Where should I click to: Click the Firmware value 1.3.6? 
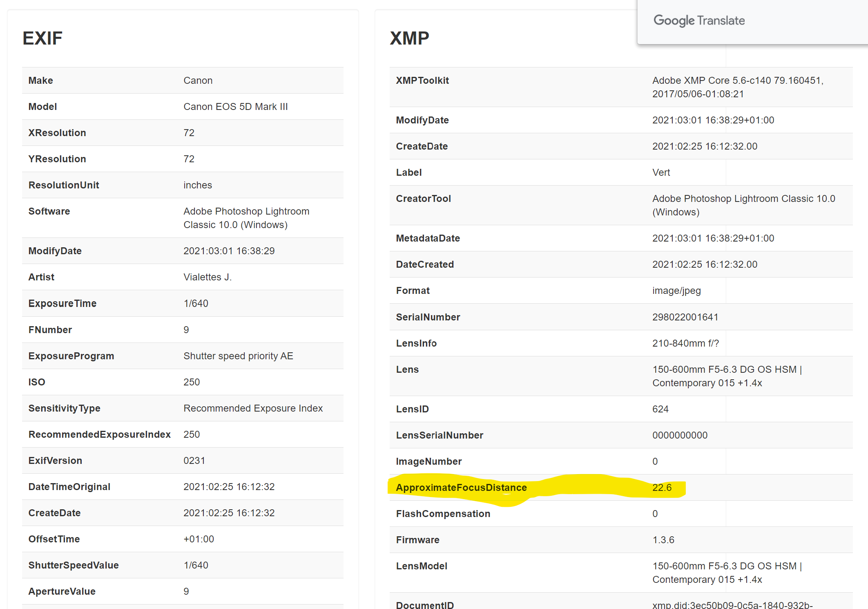click(663, 540)
